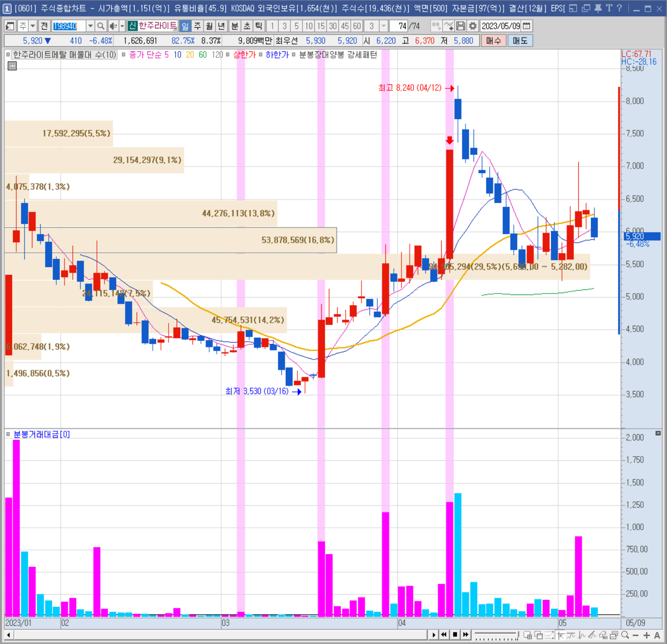Click the pin window icon in title bar
This screenshot has width=667, height=644.
click(598, 8)
